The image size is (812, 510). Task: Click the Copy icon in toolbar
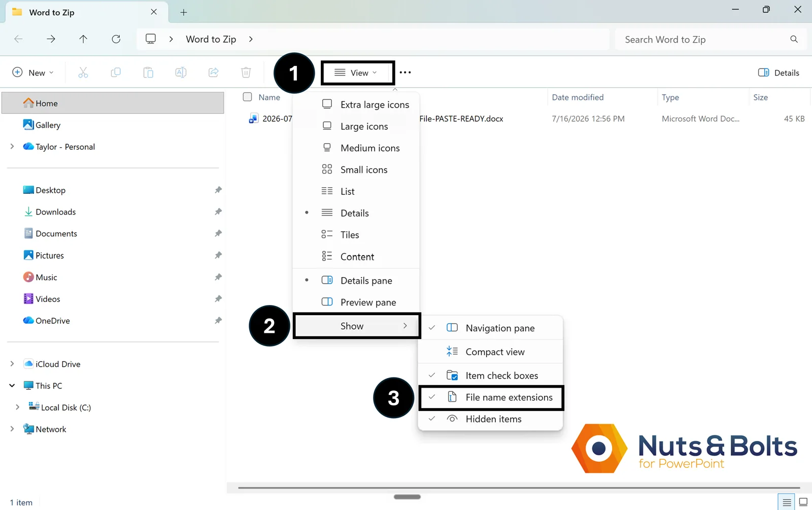pyautogui.click(x=116, y=73)
